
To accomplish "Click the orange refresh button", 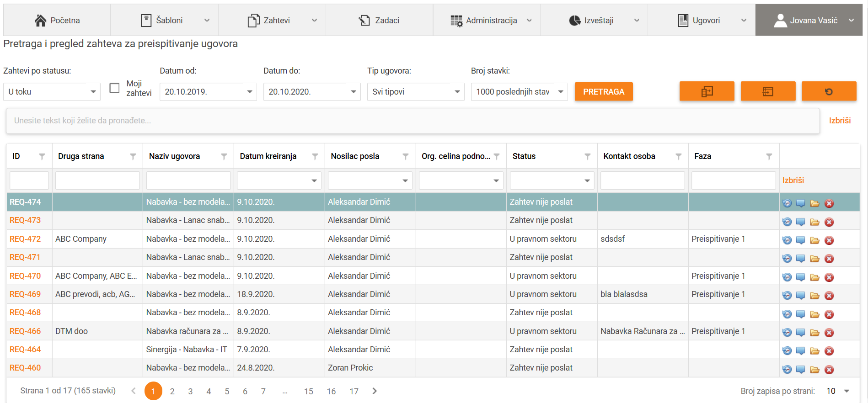I will 828,92.
